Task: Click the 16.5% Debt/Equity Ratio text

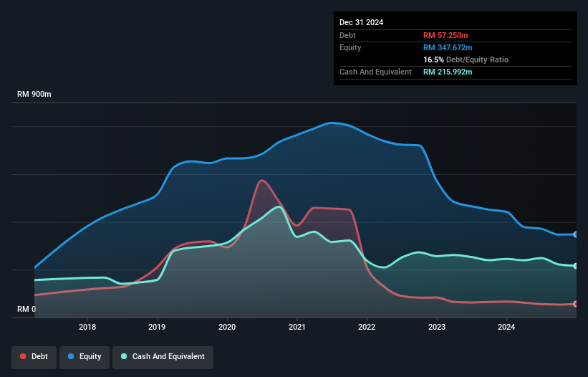Action: click(x=466, y=59)
